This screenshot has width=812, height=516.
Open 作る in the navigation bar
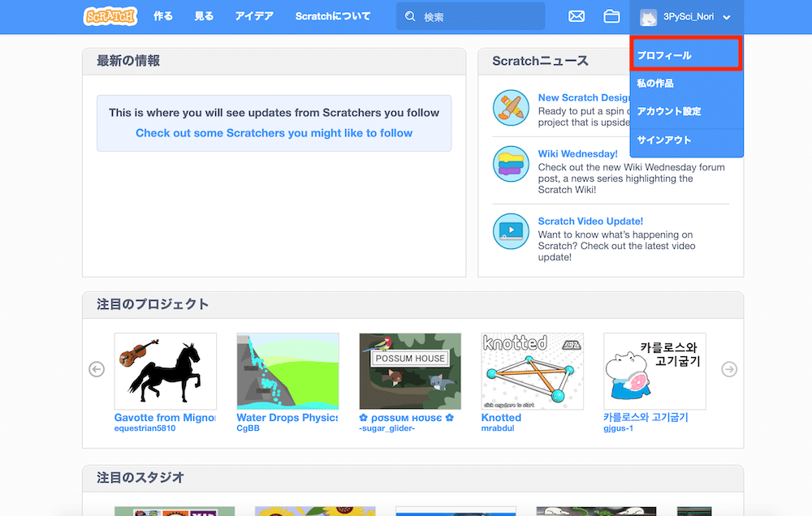click(163, 16)
